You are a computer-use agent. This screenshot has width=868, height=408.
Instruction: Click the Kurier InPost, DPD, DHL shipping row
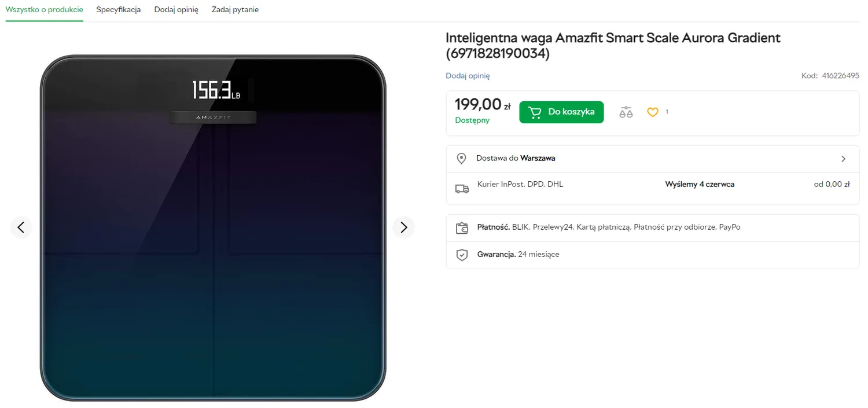pyautogui.click(x=520, y=185)
